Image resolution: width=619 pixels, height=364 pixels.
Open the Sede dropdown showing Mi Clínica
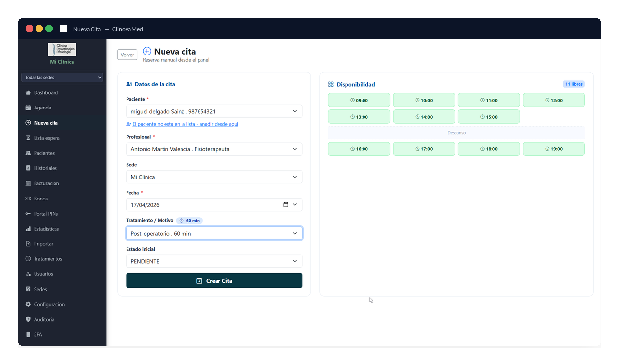[214, 177]
